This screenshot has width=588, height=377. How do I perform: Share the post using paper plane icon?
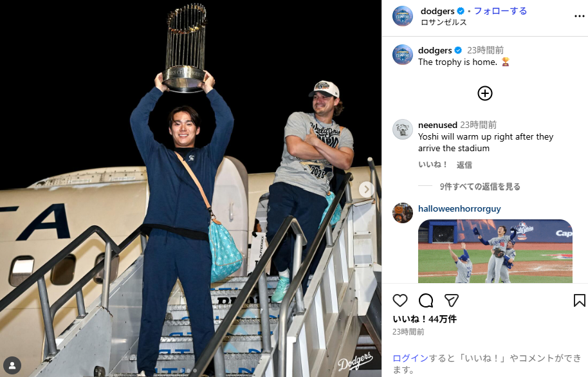[452, 300]
